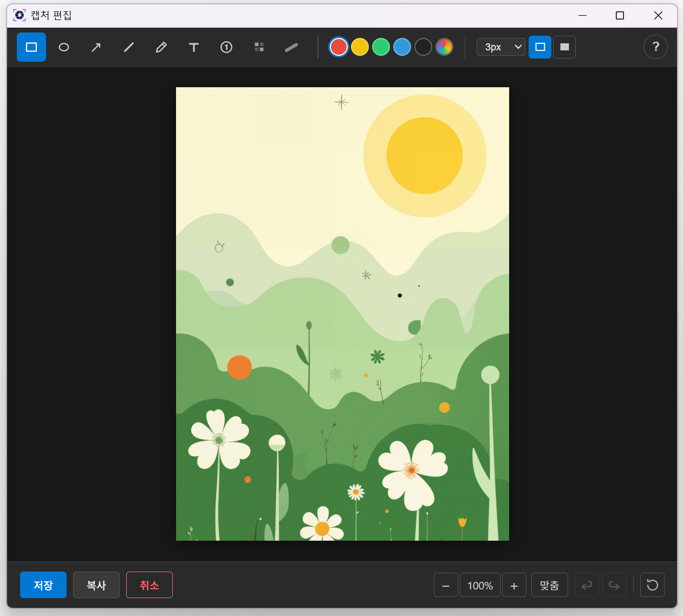Select the pen freehand tool
This screenshot has width=683, height=616.
coord(161,47)
